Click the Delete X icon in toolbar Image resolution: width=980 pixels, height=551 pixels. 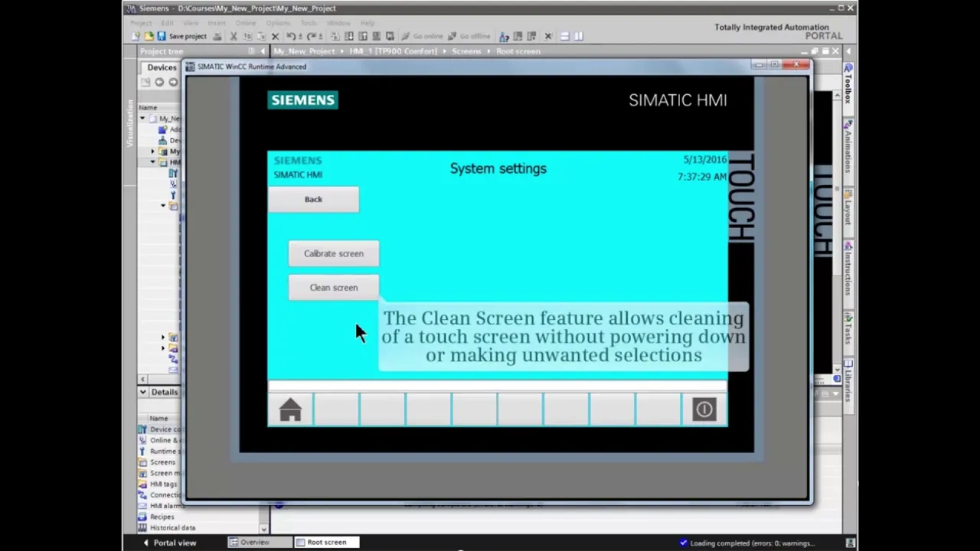click(275, 36)
